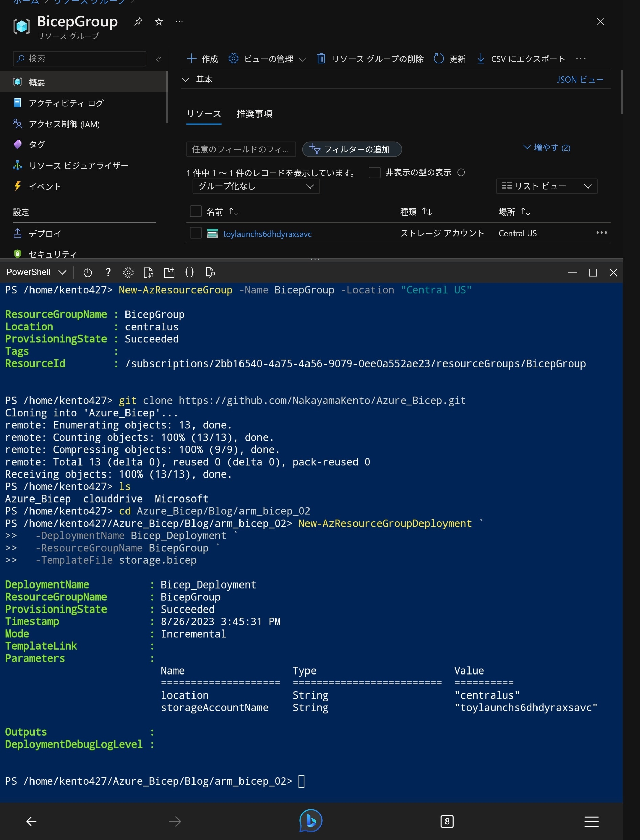Open row context menu for toylaunchs6dhdyraxsavc
The height and width of the screenshot is (840, 640).
pyautogui.click(x=601, y=233)
